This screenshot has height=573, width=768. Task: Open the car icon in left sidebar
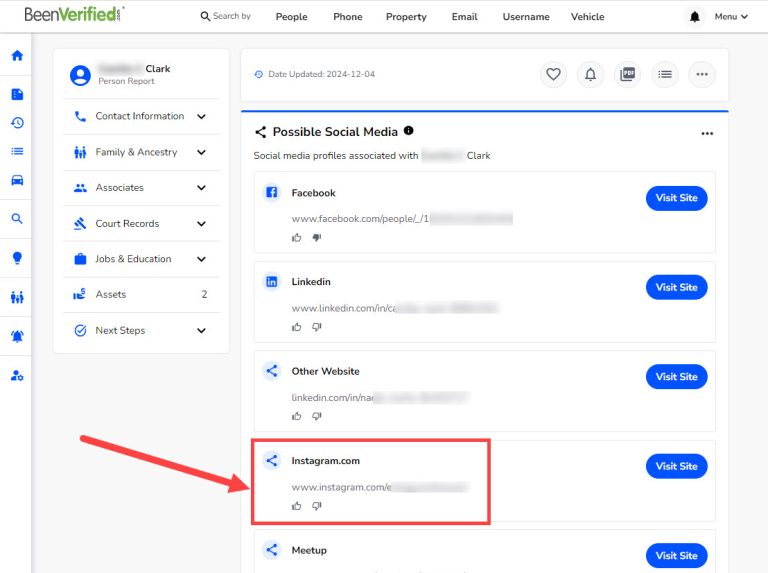[x=17, y=181]
